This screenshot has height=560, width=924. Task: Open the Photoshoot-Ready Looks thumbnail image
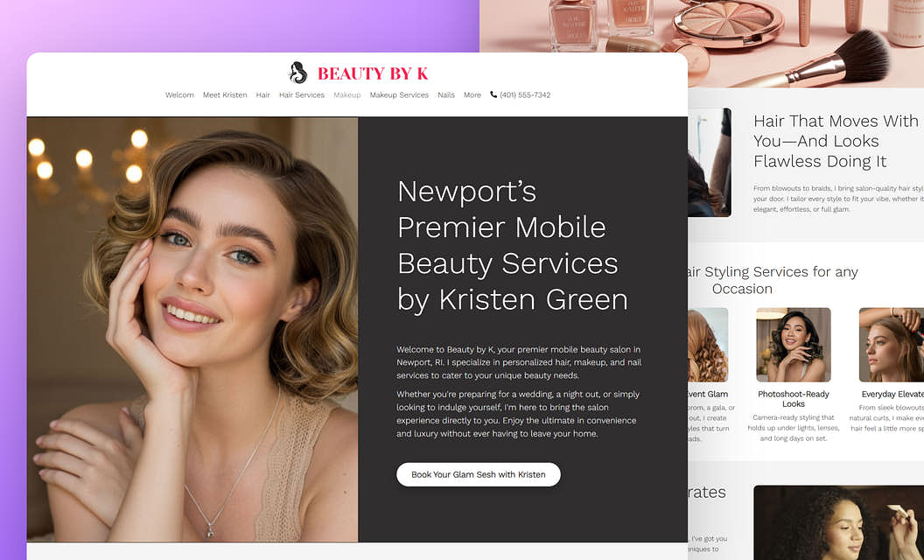pyautogui.click(x=793, y=345)
